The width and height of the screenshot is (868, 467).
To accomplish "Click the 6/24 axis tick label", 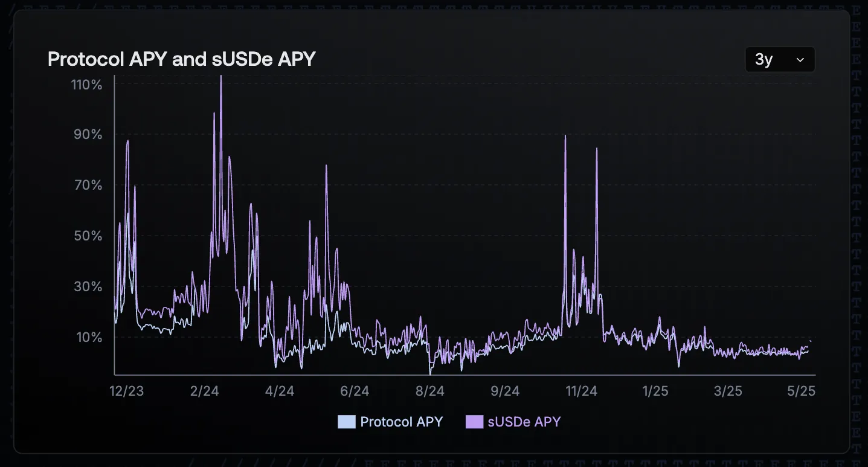I will coord(355,391).
